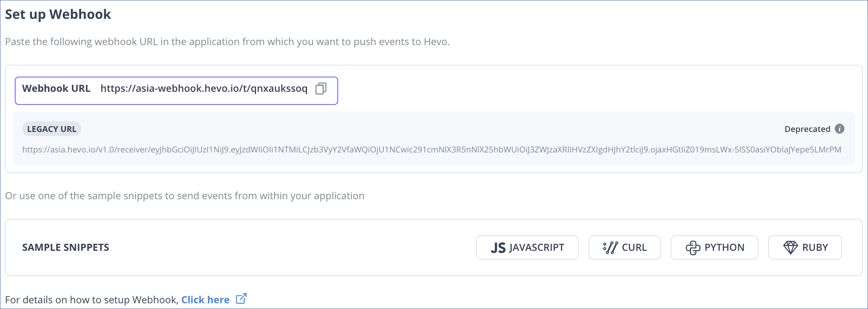
Task: Click the Webhook URL label
Action: coord(56,89)
